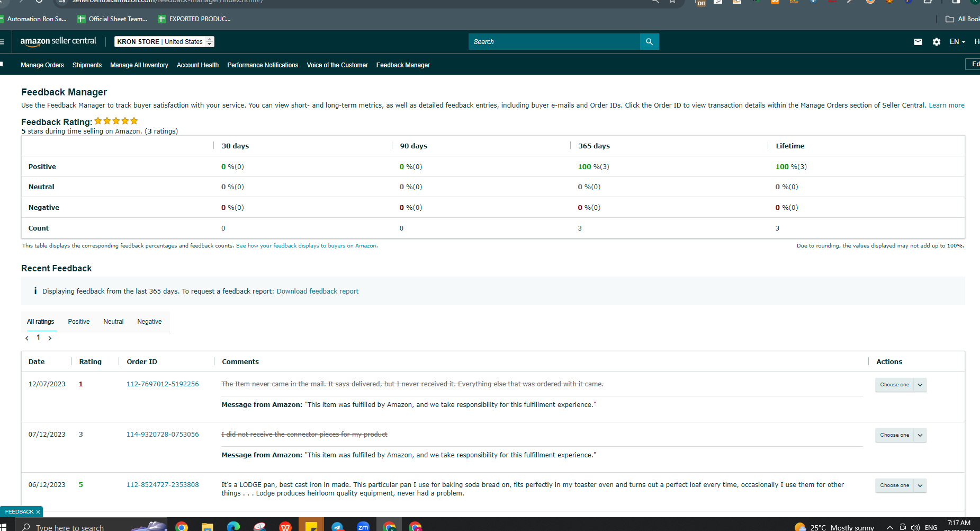Open Voice of the Customer menu
The image size is (980, 531).
[337, 65]
